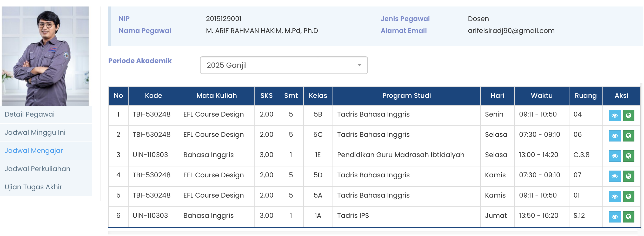Click the eye icon for class 5B
The image size is (644, 236).
[x=614, y=116]
